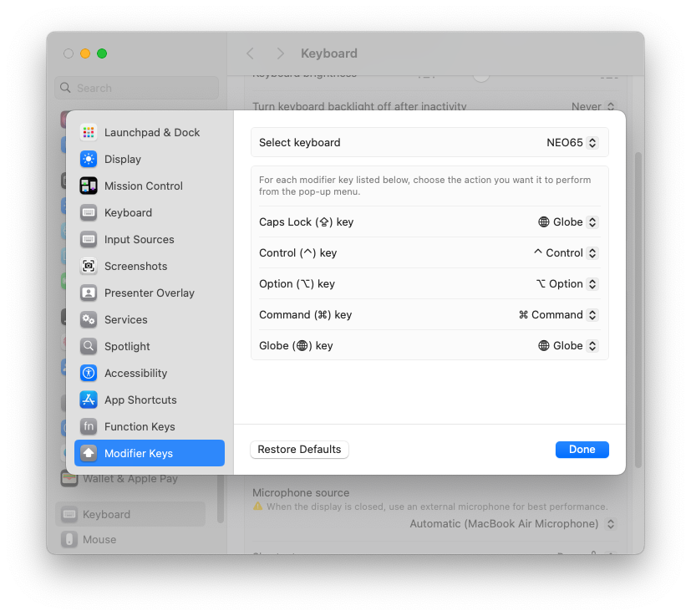Click the Microphone source label
691x616 pixels.
coord(301,492)
